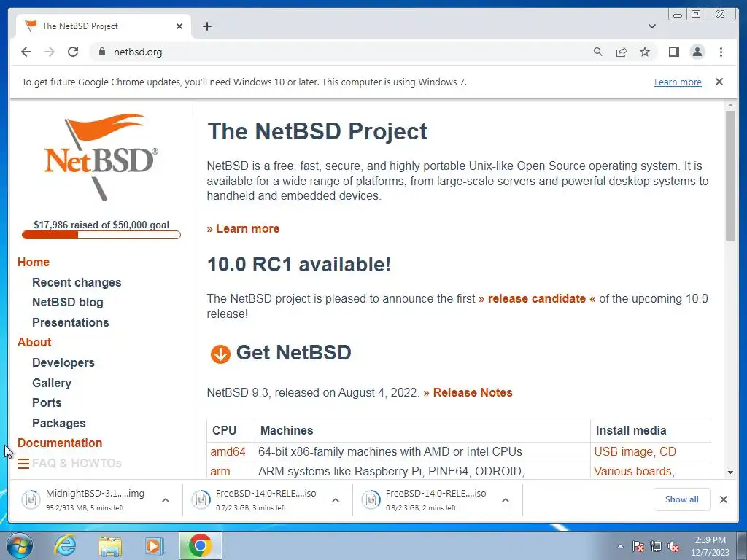Image resolution: width=747 pixels, height=560 pixels.
Task: Click the FreeBSD 0.8/2.3 GB download icon
Action: point(371,499)
